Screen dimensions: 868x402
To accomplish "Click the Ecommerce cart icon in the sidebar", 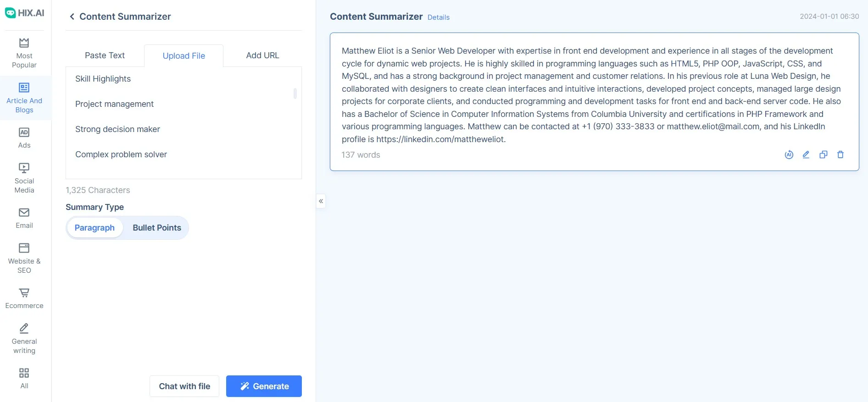I will click(x=24, y=298).
